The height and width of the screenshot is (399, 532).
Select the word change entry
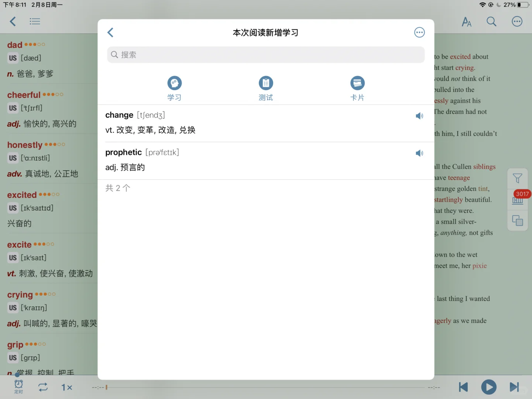(266, 123)
